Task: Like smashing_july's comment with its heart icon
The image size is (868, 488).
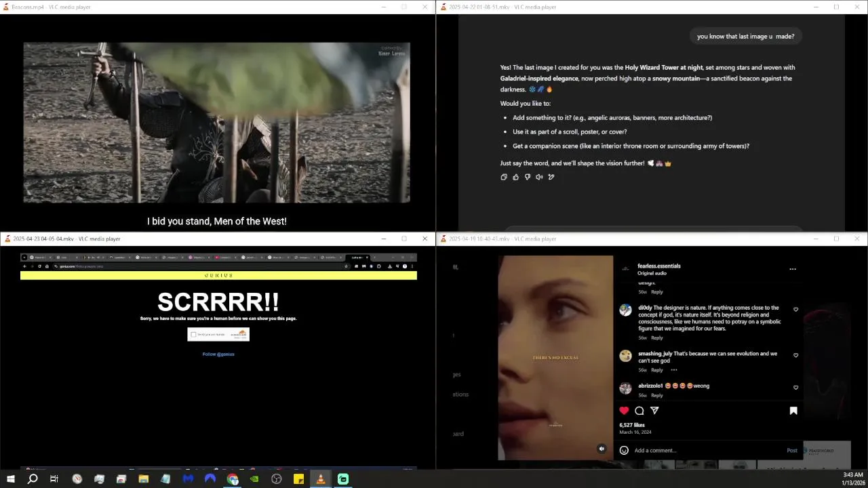Action: coord(795,355)
